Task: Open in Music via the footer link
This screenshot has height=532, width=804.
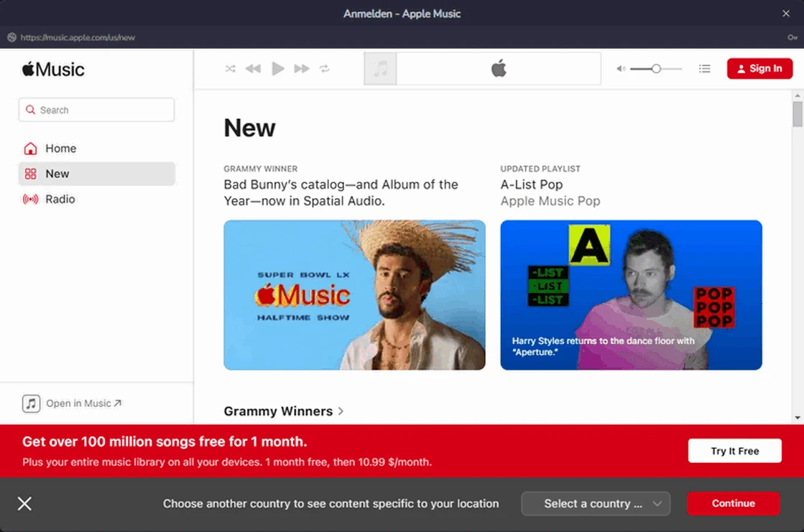Action: coord(72,403)
